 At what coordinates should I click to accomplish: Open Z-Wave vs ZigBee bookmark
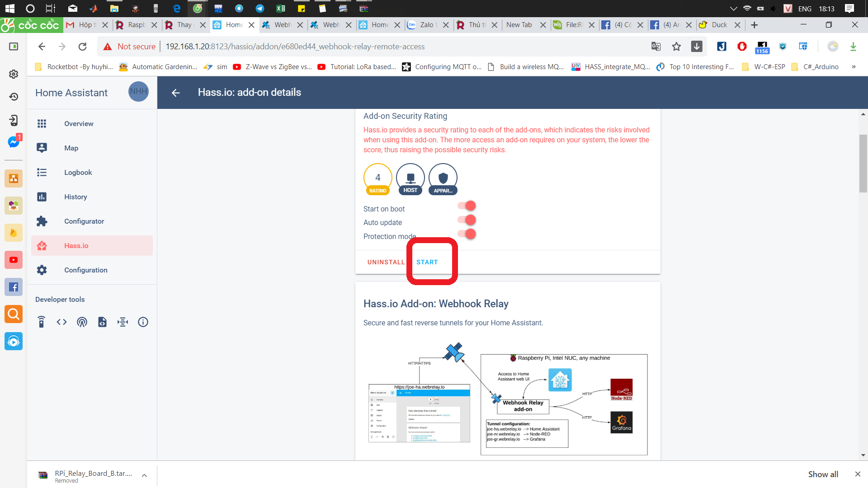click(273, 67)
